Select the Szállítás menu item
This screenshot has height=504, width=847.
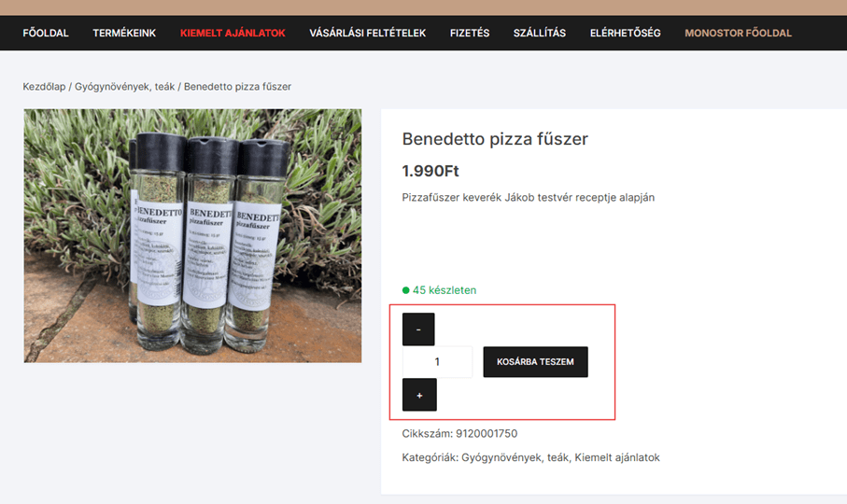(540, 33)
